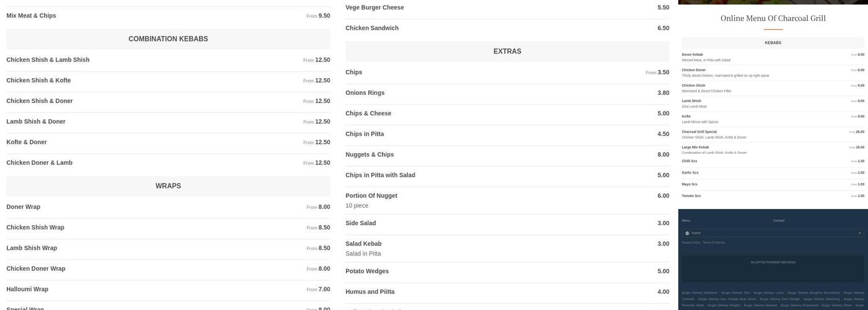
Task: Pick the Halloumi Wrap menu item
Action: (27, 290)
